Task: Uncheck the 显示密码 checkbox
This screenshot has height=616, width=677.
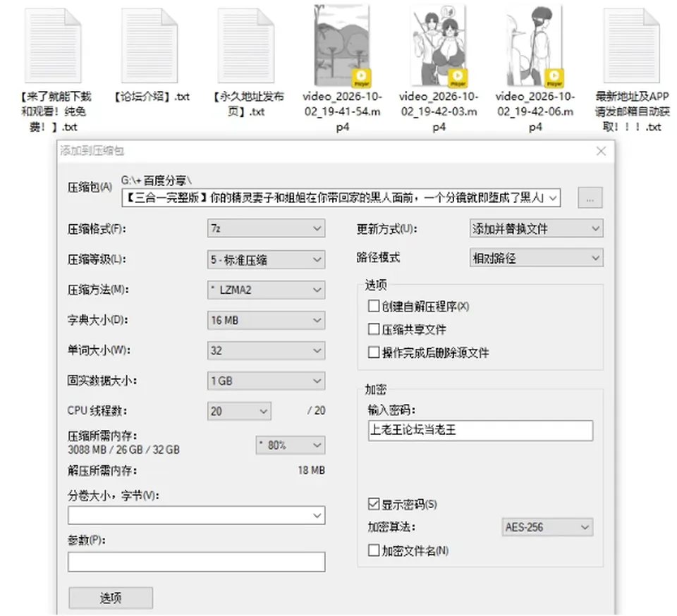Action: coord(374,504)
